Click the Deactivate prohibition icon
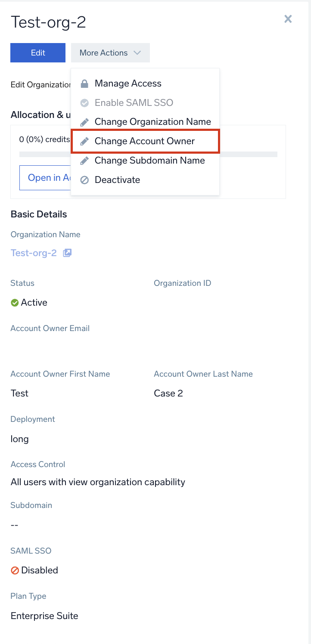This screenshot has height=644, width=311. pyautogui.click(x=84, y=180)
